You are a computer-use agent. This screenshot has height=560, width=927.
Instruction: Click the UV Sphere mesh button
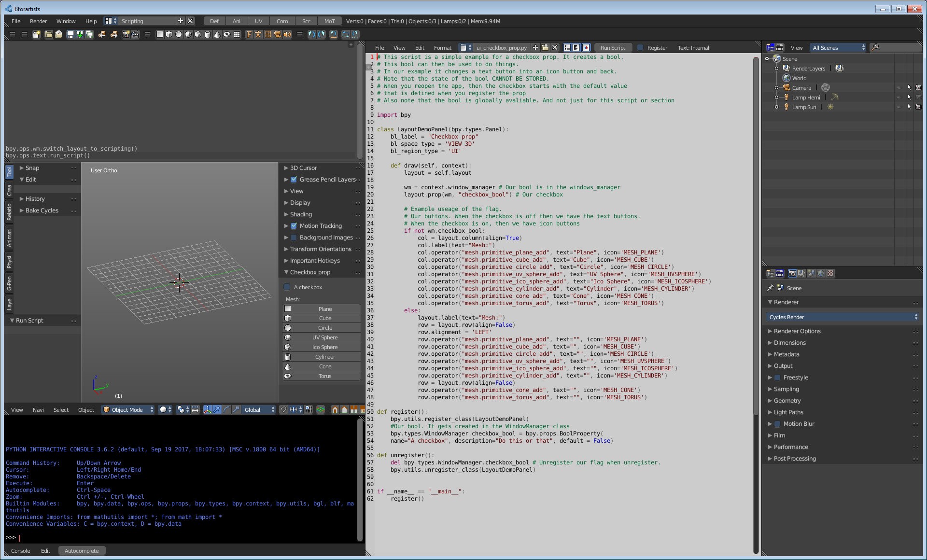[x=324, y=337]
